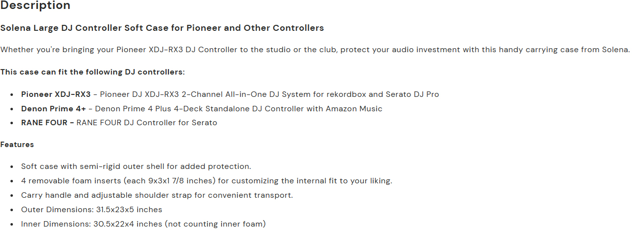The height and width of the screenshot is (239, 644).
Task: Click the 'not counting inner foam' note
Action: pos(215,224)
